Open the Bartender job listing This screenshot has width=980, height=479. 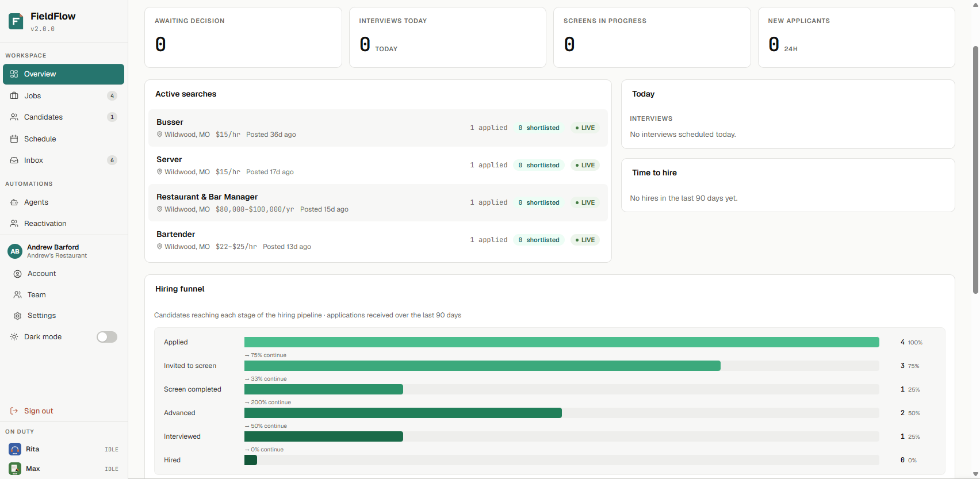tap(378, 240)
